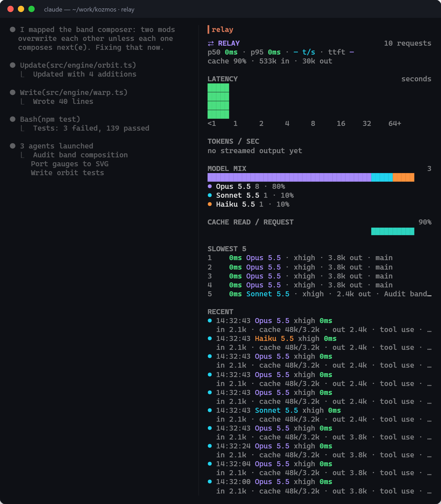Click the 'no streamed output yet' message

255,151
